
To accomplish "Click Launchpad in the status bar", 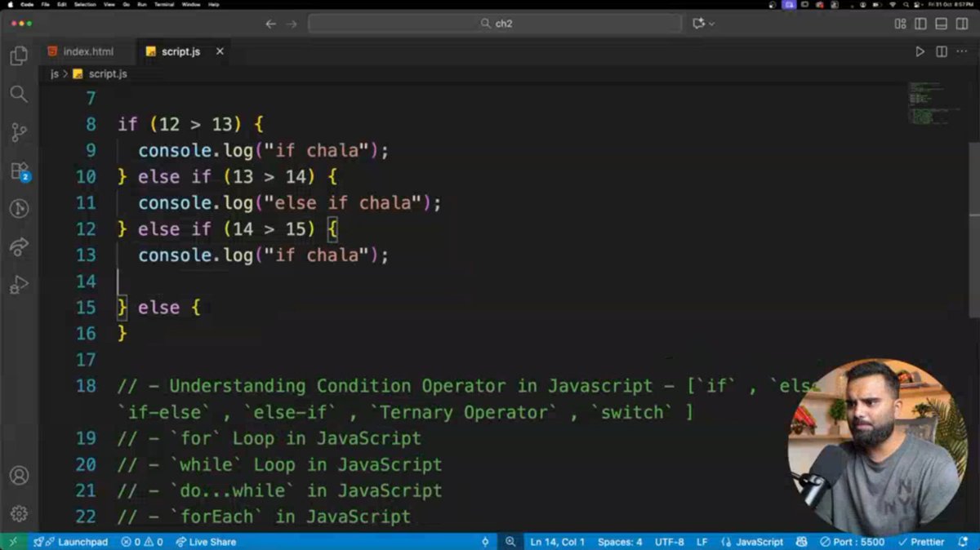I will click(71, 542).
